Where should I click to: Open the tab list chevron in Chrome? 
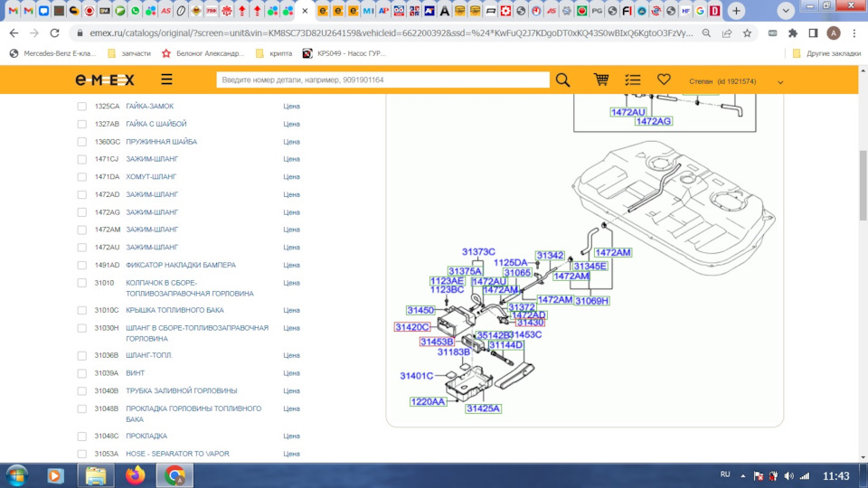point(786,11)
